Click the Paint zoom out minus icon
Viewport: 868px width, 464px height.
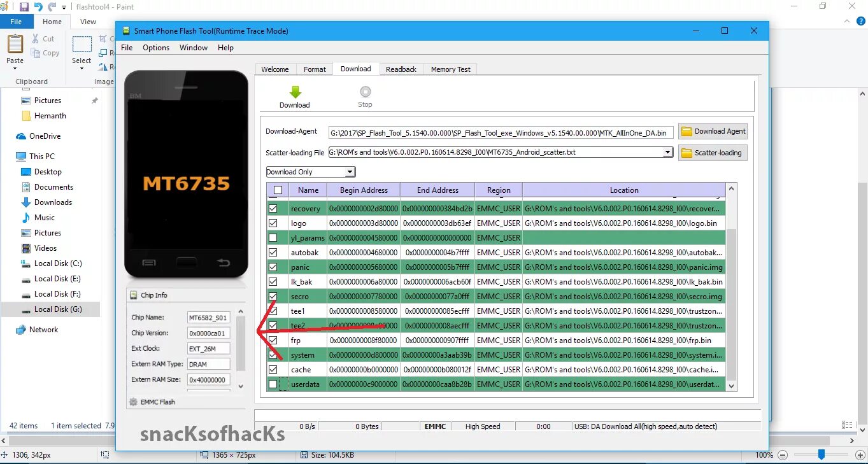pyautogui.click(x=783, y=455)
